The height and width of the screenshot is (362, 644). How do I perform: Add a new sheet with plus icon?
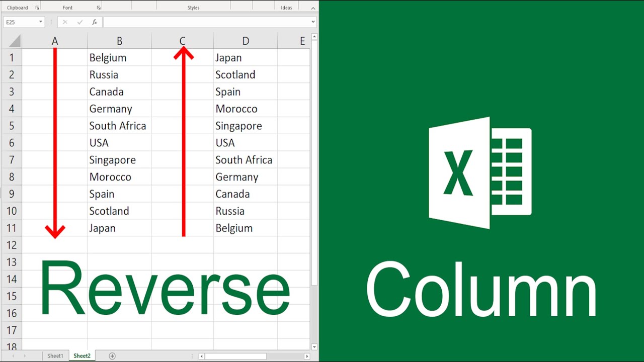tap(112, 356)
